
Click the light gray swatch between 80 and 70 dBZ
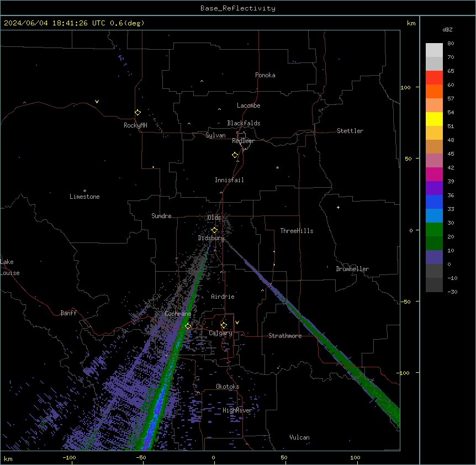(x=434, y=50)
